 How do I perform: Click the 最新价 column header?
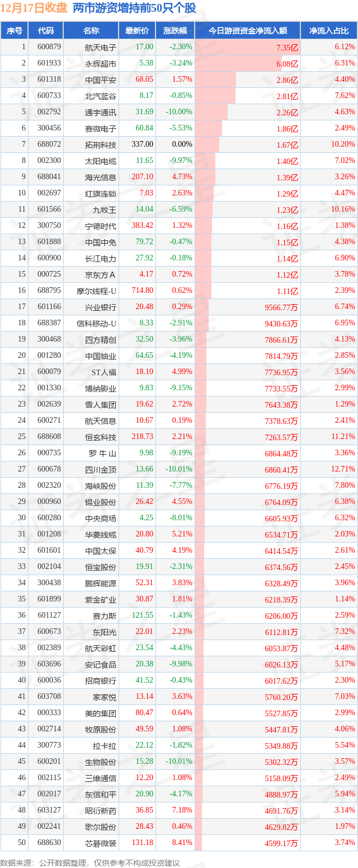click(x=137, y=31)
